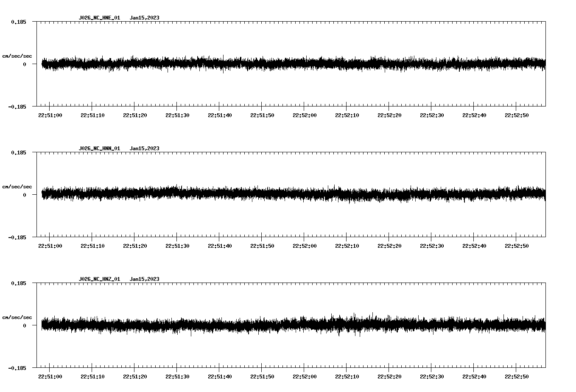Click the -0.185 lower limit on HNN plot

point(17,237)
